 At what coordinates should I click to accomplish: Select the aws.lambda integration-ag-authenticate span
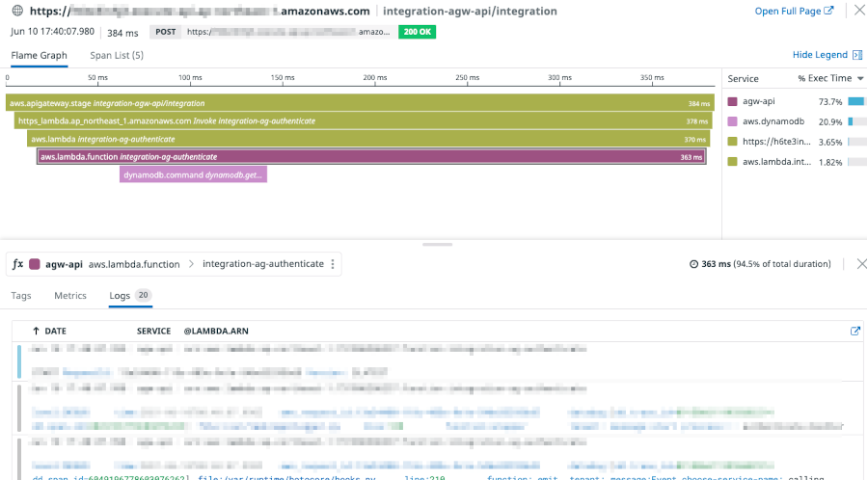tap(368, 139)
